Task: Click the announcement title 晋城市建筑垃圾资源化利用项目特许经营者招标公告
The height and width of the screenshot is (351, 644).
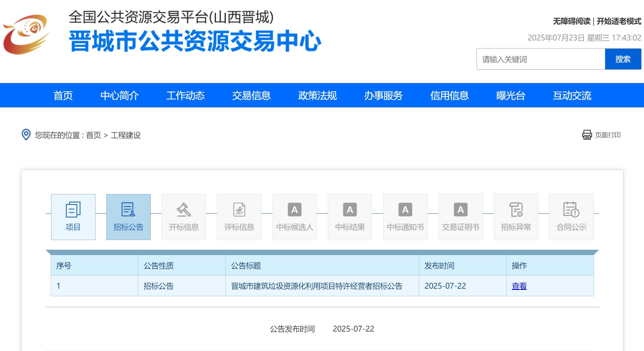Action: point(316,286)
